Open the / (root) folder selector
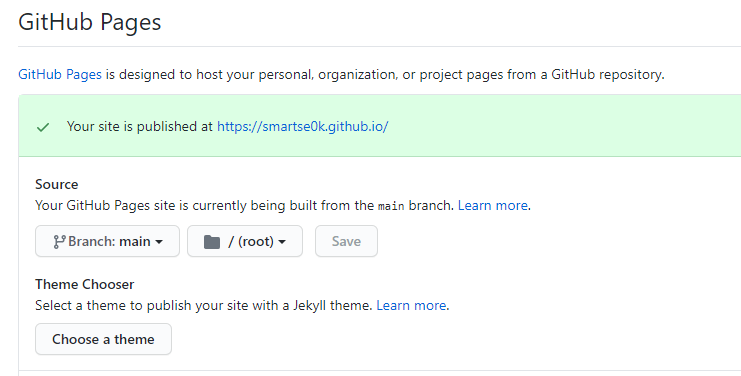Viewport: 741px width, 376px height. pyautogui.click(x=245, y=241)
